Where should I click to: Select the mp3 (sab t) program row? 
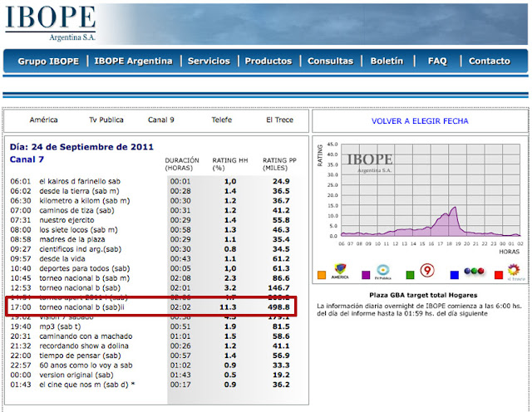tap(150, 326)
